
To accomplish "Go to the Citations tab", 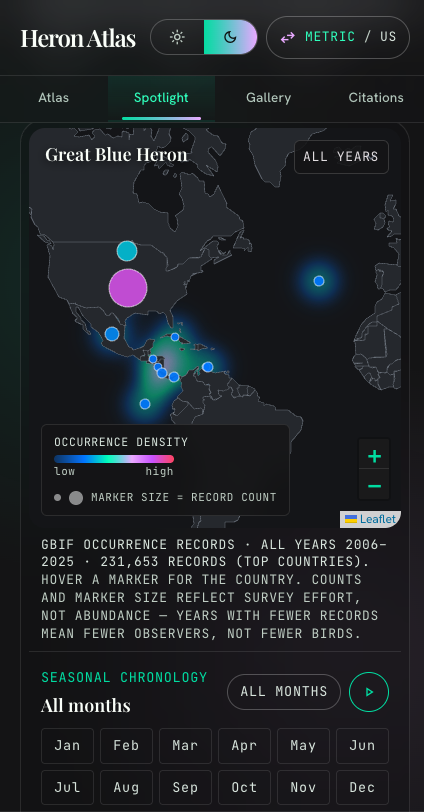I will coord(376,98).
